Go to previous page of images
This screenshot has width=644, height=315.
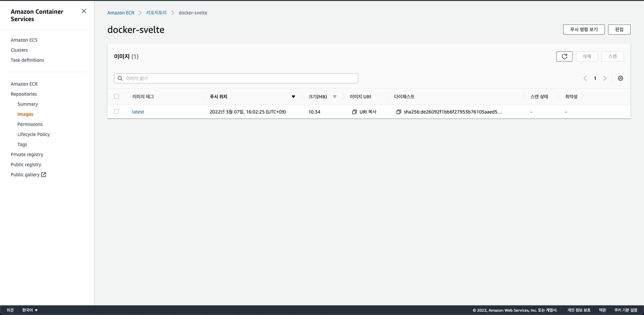(585, 78)
